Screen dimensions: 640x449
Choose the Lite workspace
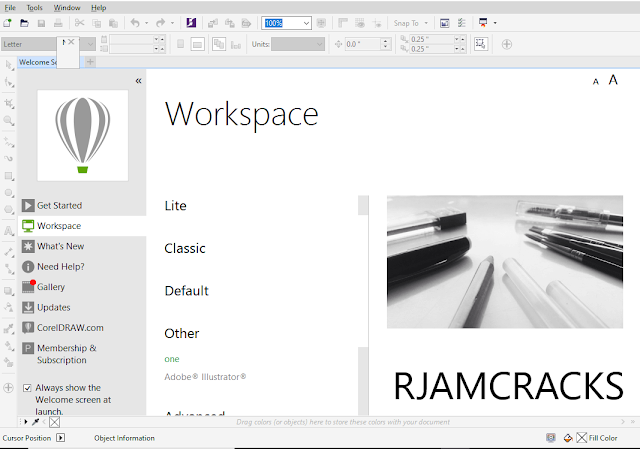coord(176,206)
